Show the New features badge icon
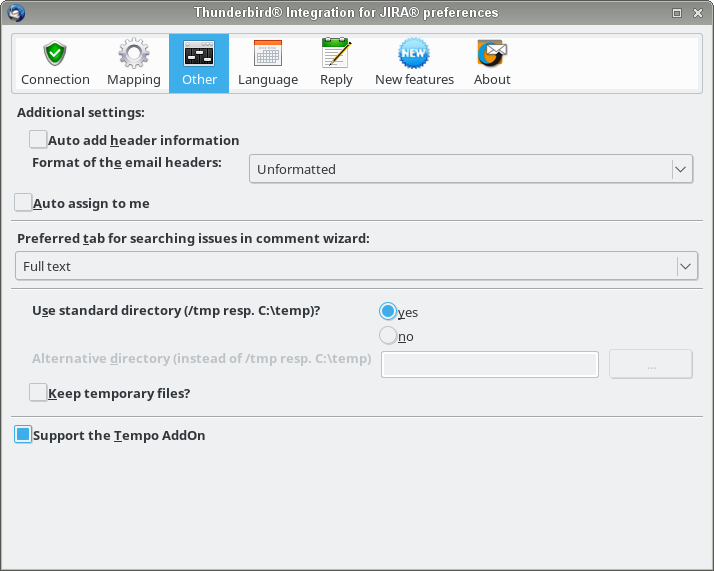 point(414,54)
